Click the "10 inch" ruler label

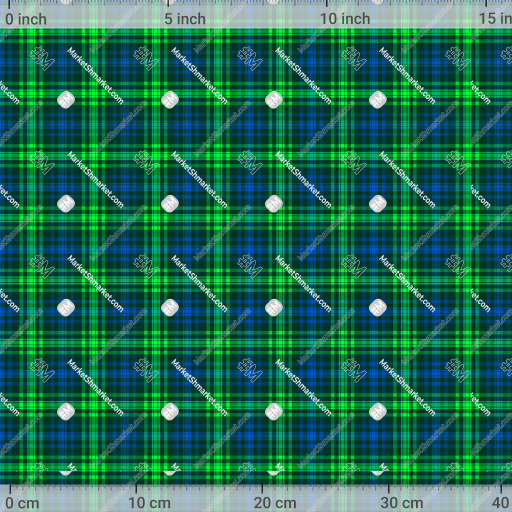(x=345, y=19)
